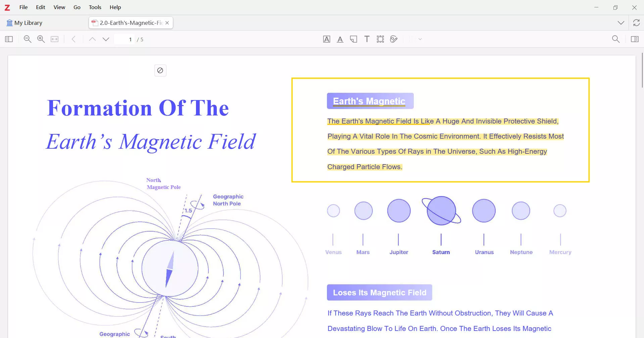Toggle the left sidebar panel

pos(9,39)
